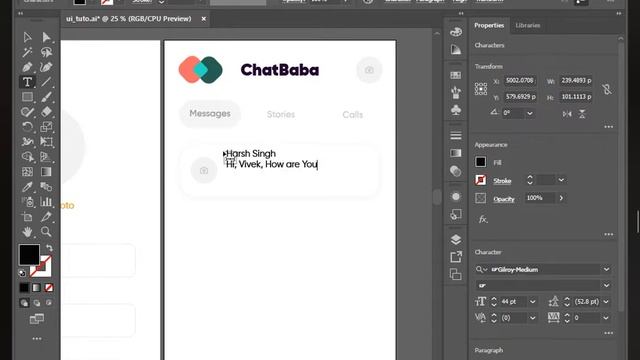Enable Draw Behind mode
Screen dimensions: 640x360
click(x=37, y=303)
